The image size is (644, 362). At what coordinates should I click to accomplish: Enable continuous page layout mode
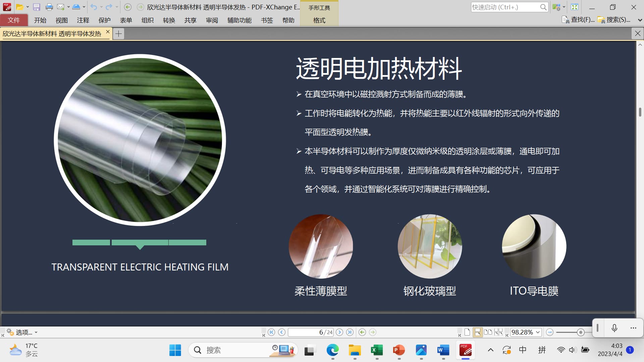tap(477, 332)
